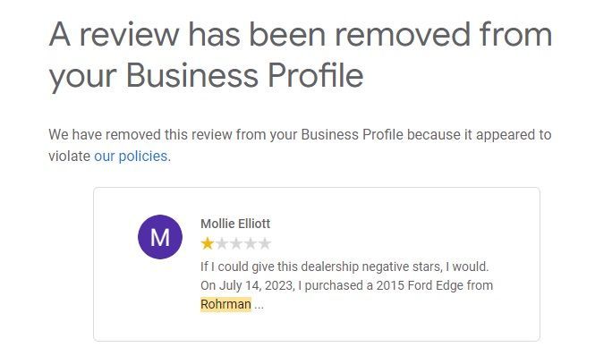The height and width of the screenshot is (364, 612).
Task: Click the fourth star in the rating
Action: pyautogui.click(x=251, y=243)
